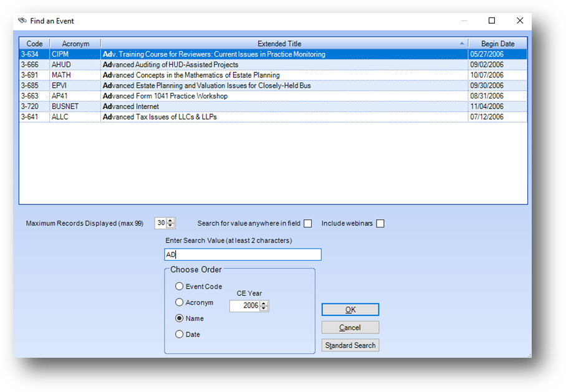Image resolution: width=566 pixels, height=392 pixels.
Task: Click the acronym BUSNET
Action: point(65,107)
